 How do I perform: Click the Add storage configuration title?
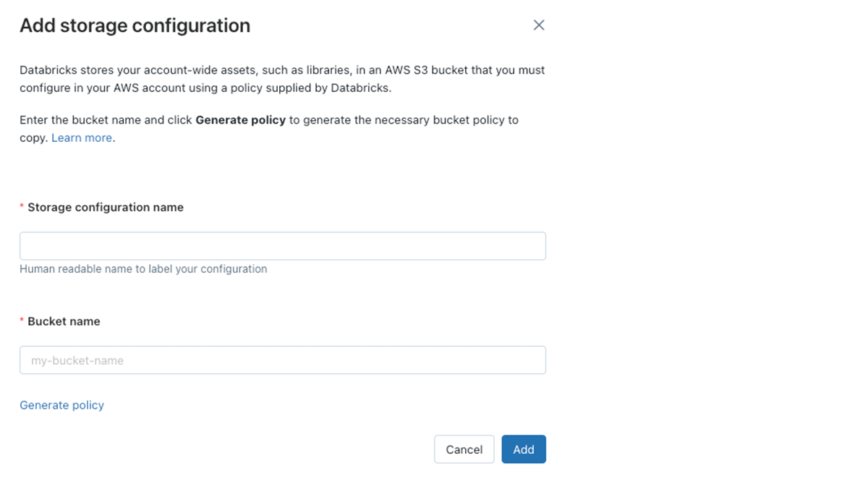click(x=135, y=26)
